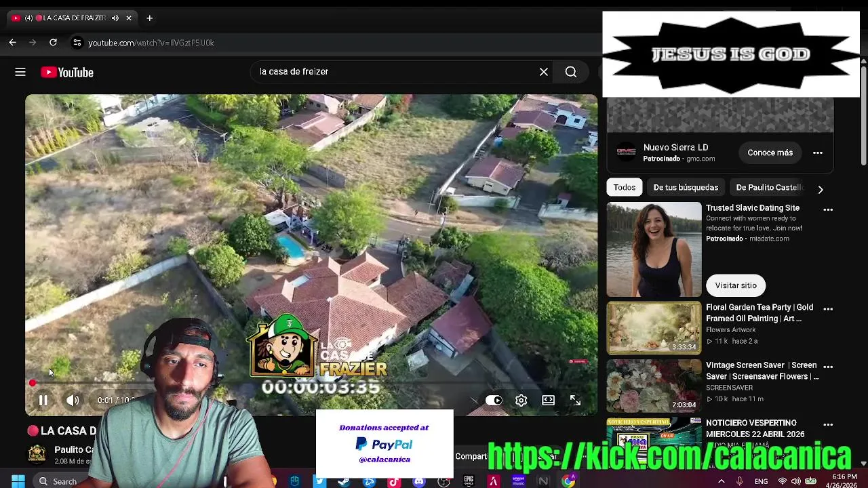Open the GMC advertiser logo

coord(626,152)
